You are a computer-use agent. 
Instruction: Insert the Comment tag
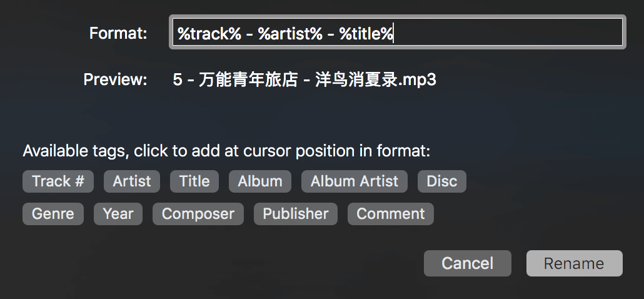coord(391,214)
